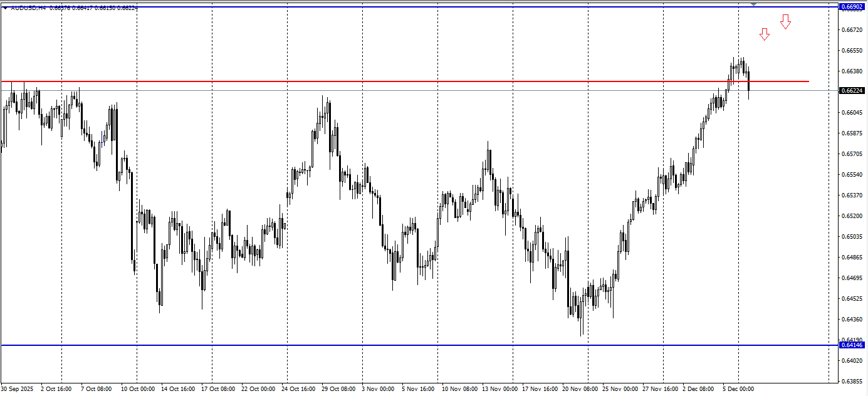Click the 0.64525 price scale label
This screenshot has width=868, height=396.
point(853,298)
